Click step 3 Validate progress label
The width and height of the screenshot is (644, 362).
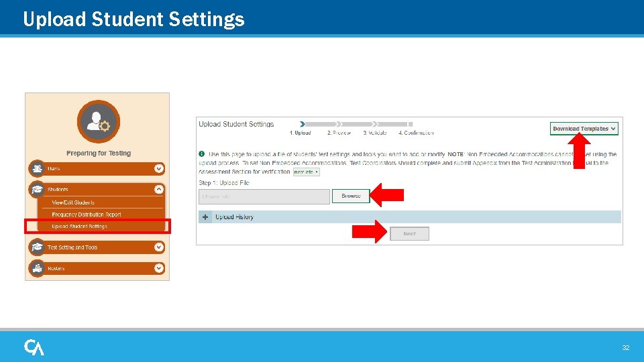374,133
